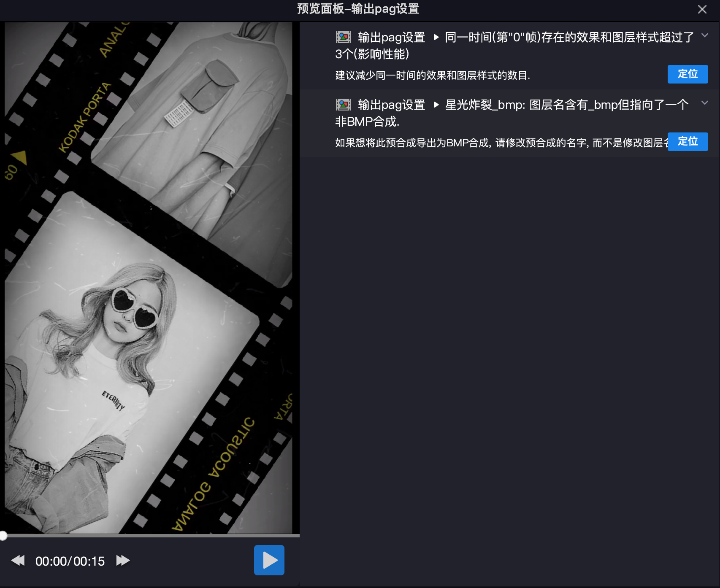
Task: Click the film strip preview image
Action: click(149, 278)
